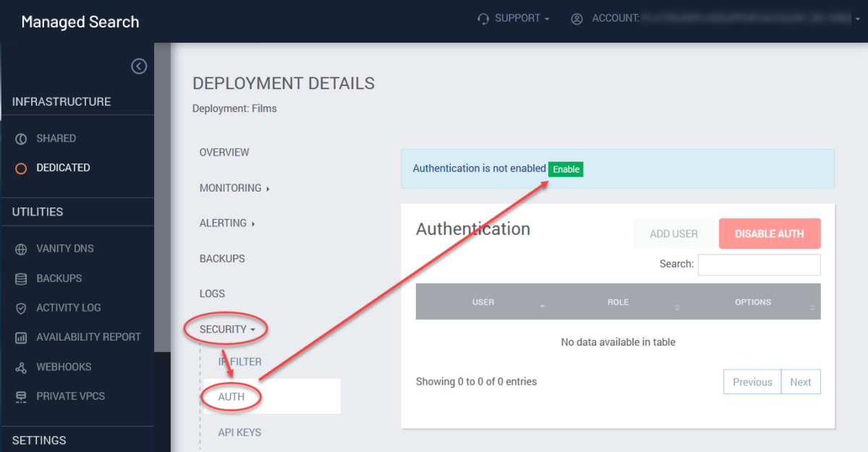The height and width of the screenshot is (452, 868).
Task: Select the Dedicated infrastructure radio option
Action: [x=22, y=168]
